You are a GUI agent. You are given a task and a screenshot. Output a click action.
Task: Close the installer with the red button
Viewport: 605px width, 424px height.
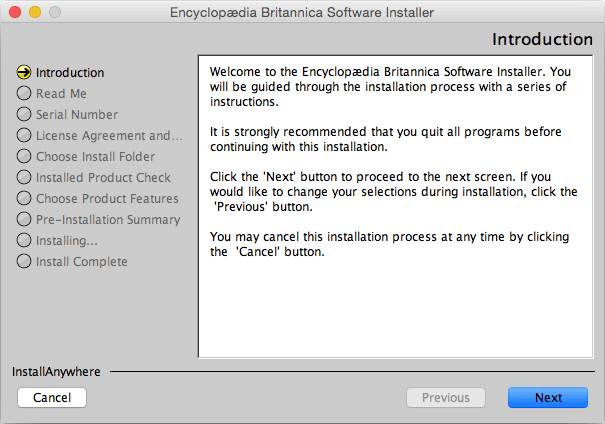tap(15, 12)
